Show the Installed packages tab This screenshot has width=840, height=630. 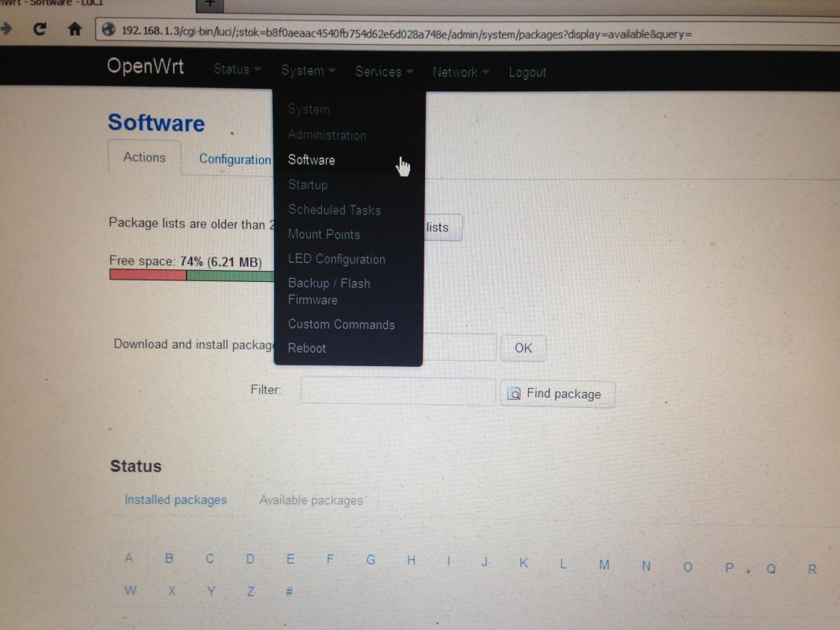coord(176,500)
